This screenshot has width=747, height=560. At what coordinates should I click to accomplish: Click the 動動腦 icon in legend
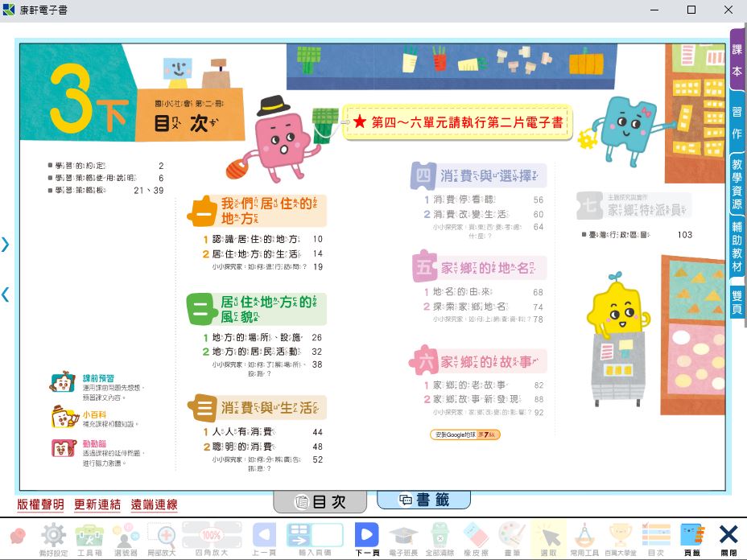pos(64,448)
